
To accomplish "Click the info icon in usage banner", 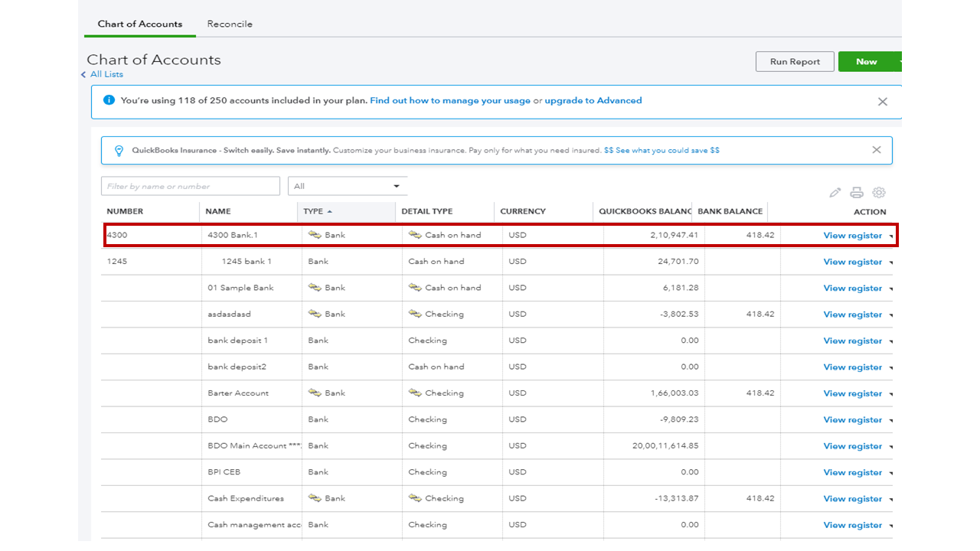I will coord(109,100).
